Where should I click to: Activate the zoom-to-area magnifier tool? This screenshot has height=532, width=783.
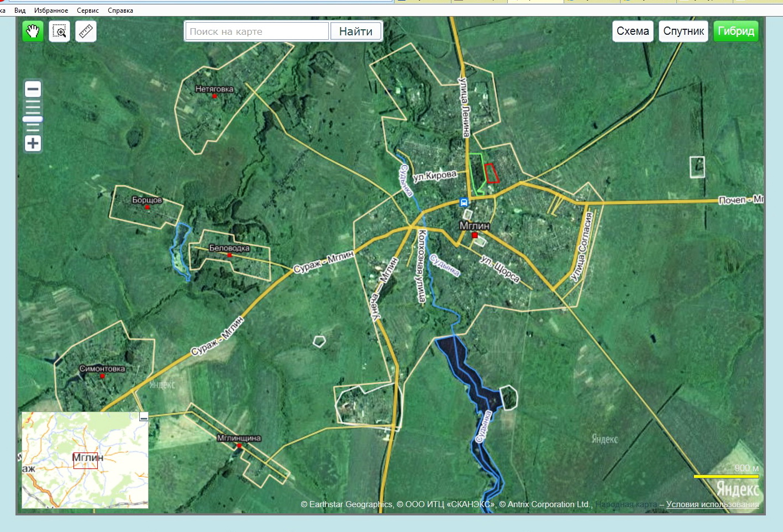pos(59,31)
